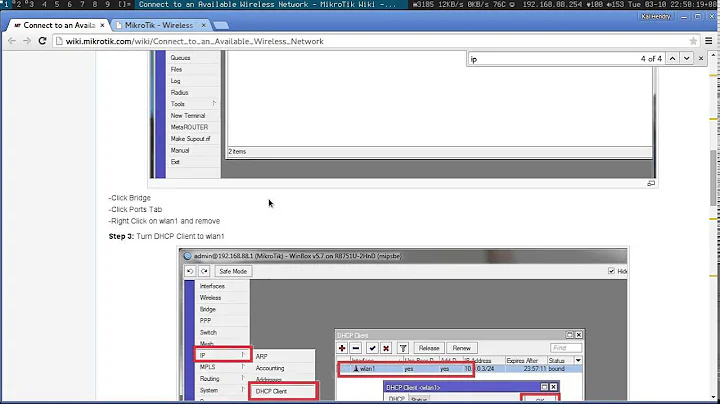The width and height of the screenshot is (720, 404).
Task: Click the '-Click Bridge' text line
Action: (129, 198)
